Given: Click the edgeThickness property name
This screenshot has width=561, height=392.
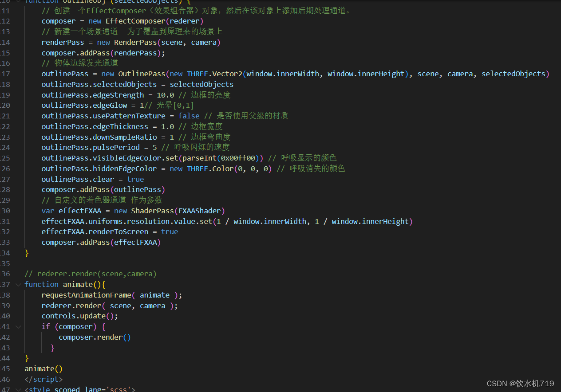Looking at the screenshot, I should tap(120, 126).
